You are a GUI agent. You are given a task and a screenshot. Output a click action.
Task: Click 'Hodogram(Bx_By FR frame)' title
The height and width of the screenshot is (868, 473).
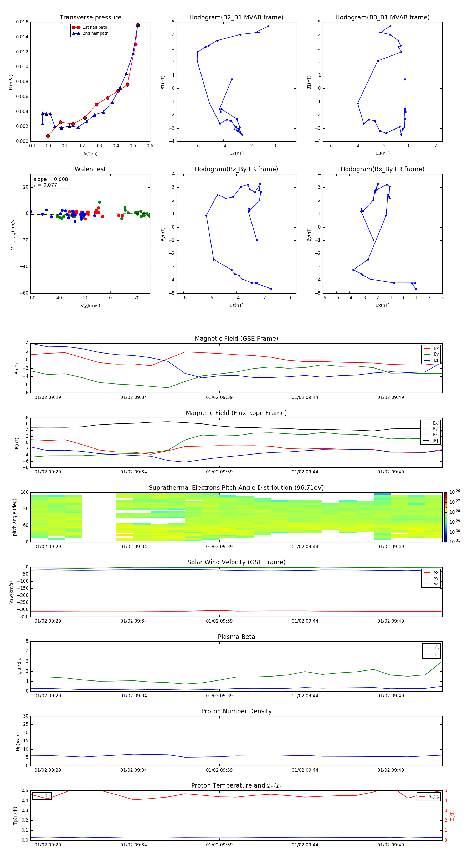[x=382, y=169]
